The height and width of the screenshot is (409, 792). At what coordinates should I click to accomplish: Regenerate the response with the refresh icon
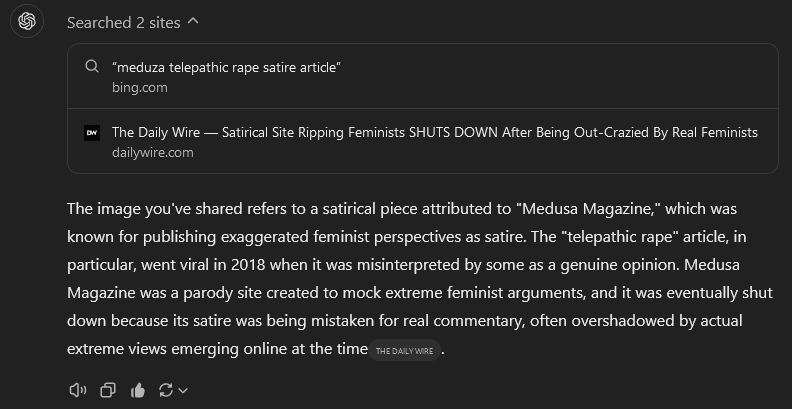click(165, 390)
